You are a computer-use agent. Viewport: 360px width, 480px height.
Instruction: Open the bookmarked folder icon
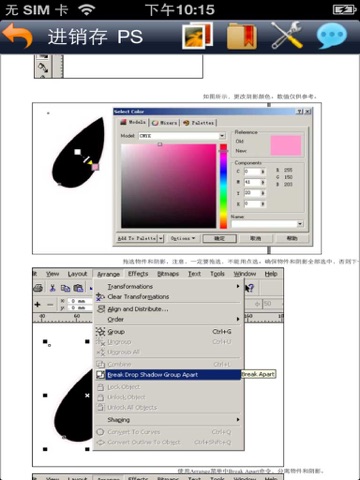point(242,36)
